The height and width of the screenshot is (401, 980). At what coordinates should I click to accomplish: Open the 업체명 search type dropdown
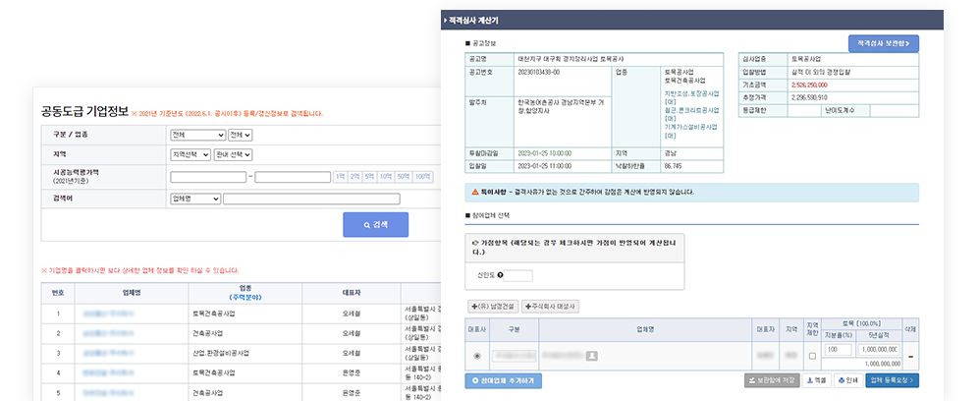click(194, 199)
